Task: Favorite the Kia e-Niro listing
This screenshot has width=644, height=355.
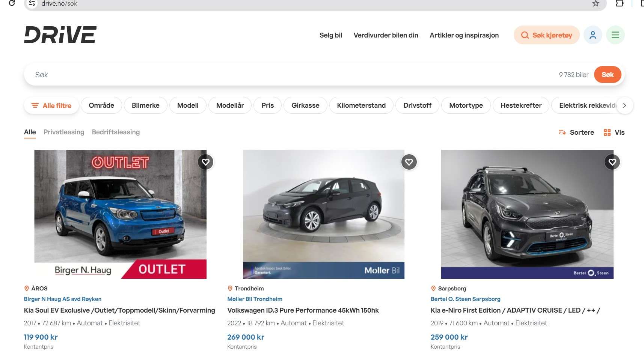Action: [x=612, y=162]
